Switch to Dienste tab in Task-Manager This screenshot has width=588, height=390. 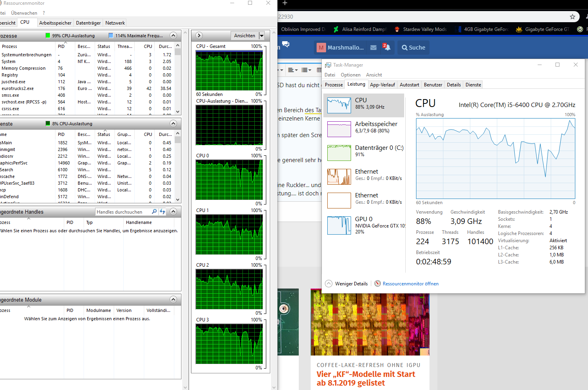[473, 85]
